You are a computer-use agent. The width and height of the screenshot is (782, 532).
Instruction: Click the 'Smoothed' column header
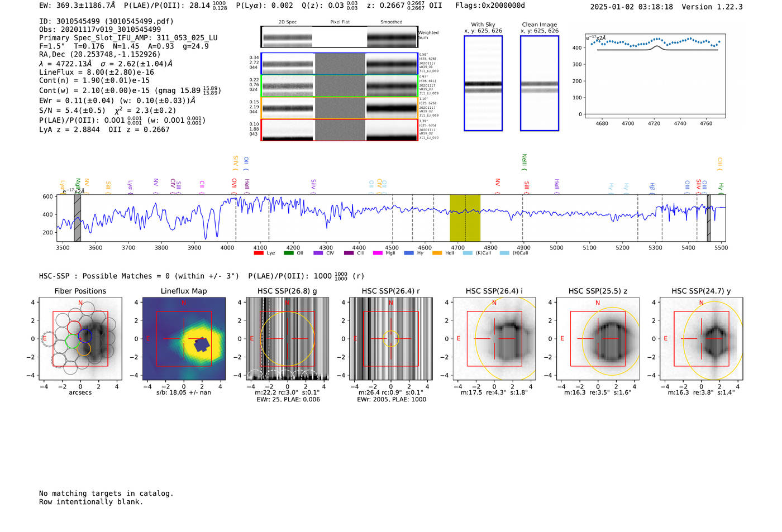tap(391, 22)
